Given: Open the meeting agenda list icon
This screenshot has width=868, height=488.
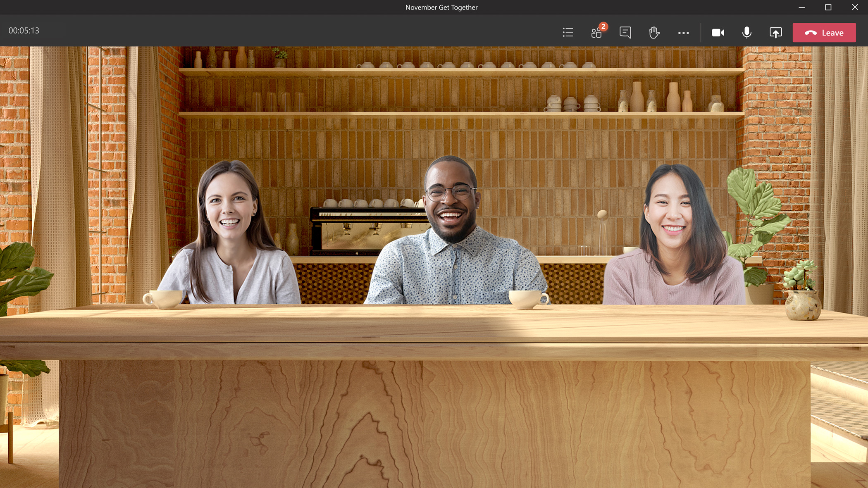Looking at the screenshot, I should [568, 33].
